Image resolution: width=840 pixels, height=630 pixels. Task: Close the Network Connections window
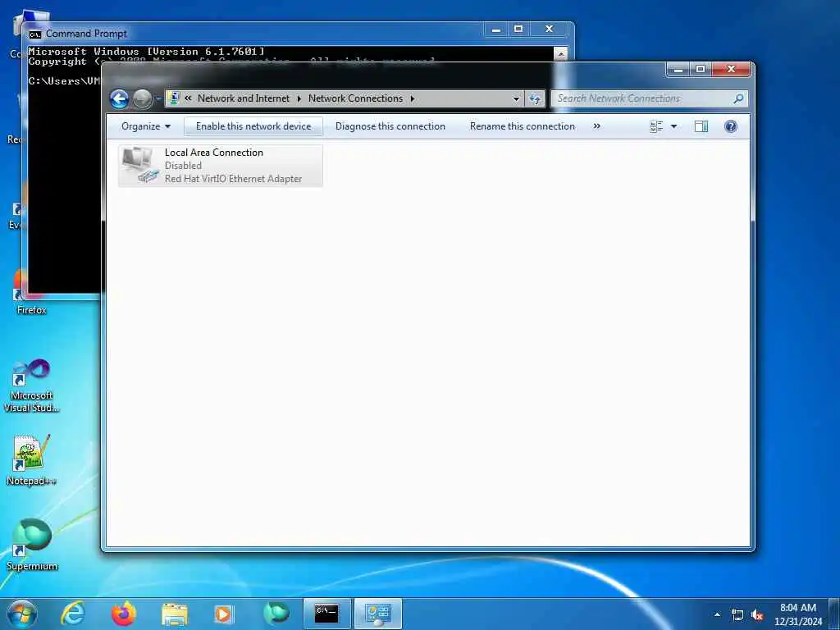[731, 69]
